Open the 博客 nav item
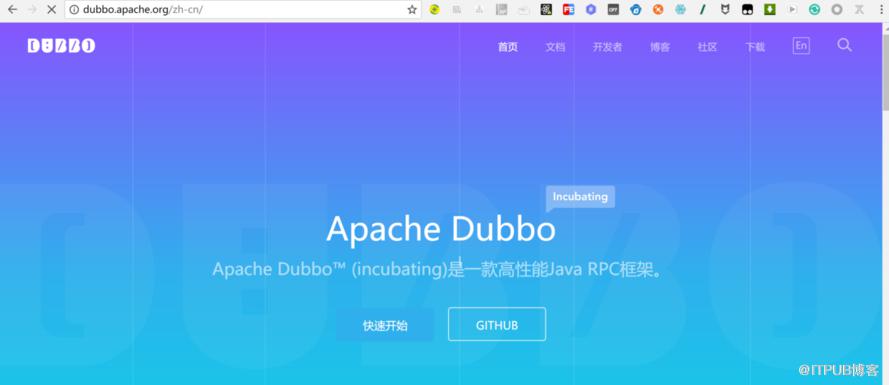 coord(660,47)
